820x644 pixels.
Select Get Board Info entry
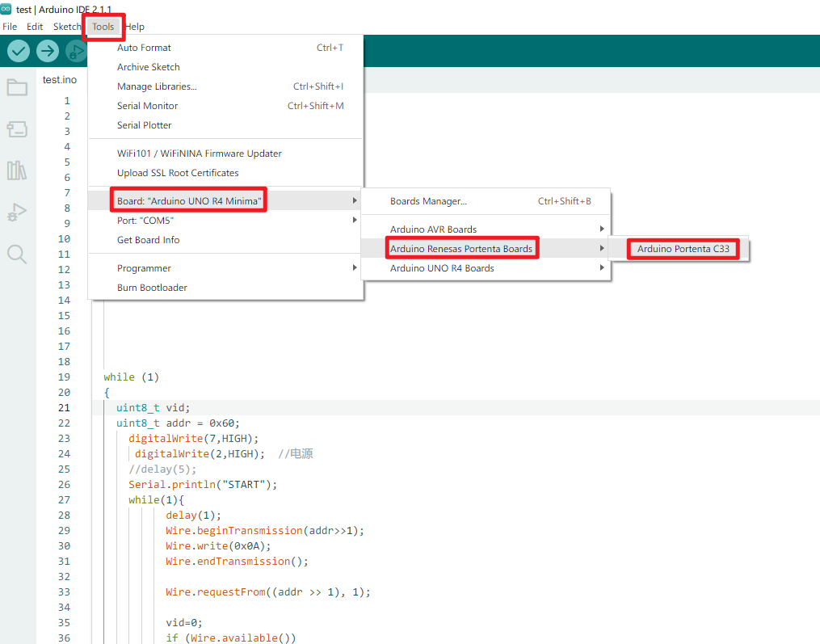(x=225, y=240)
